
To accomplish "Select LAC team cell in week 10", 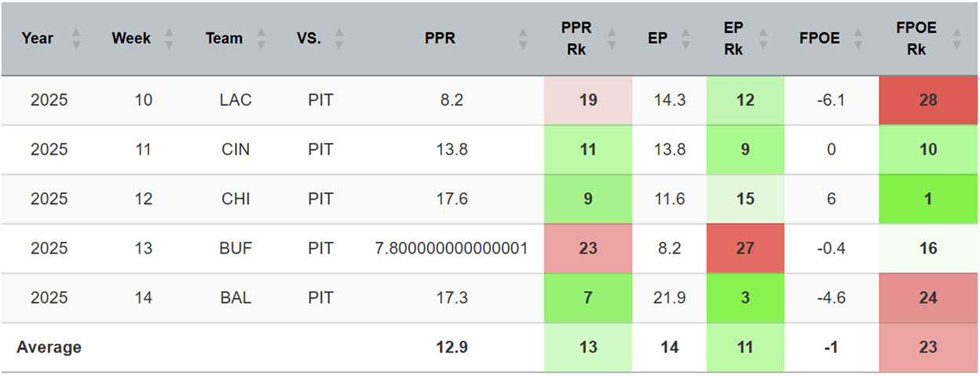I will pyautogui.click(x=236, y=100).
